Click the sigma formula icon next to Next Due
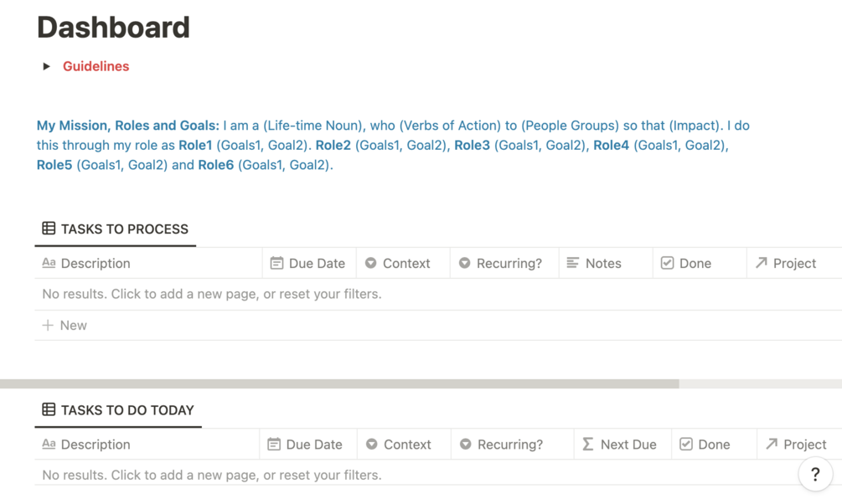Image resolution: width=842 pixels, height=504 pixels. pyautogui.click(x=588, y=444)
